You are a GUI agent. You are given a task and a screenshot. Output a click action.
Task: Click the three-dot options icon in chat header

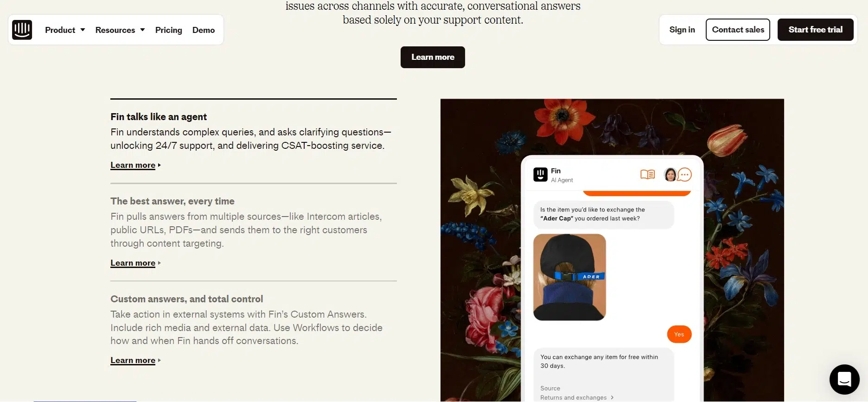pos(685,175)
